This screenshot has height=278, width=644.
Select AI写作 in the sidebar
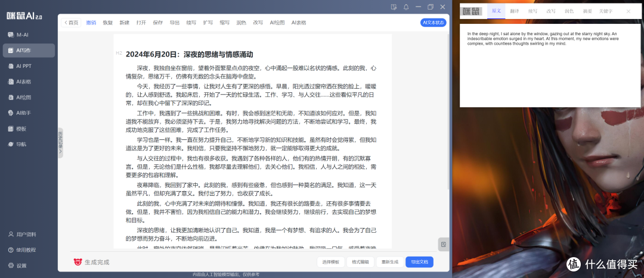point(29,51)
